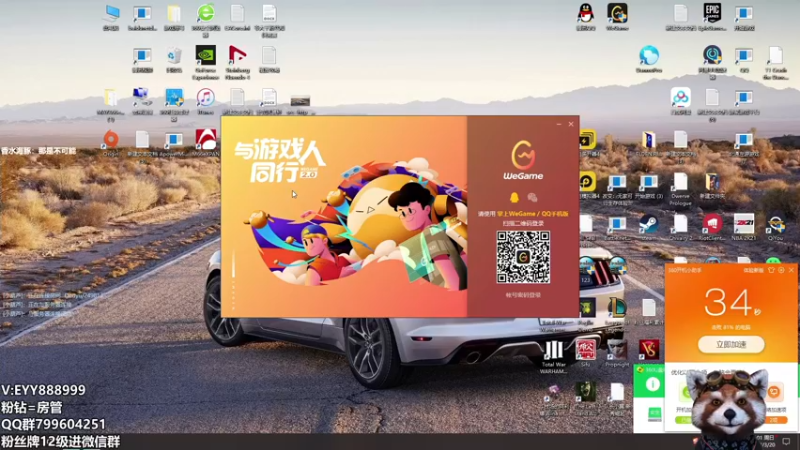Viewport: 800px width, 450px height.
Task: Launch Total War WARHAMMER III desktop icon
Action: click(x=554, y=357)
